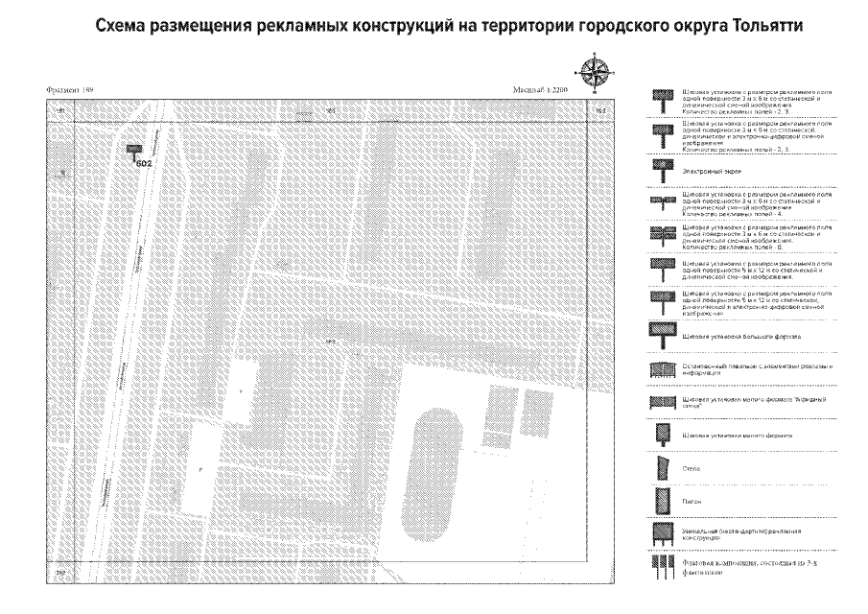Click the scheme title at the top

[x=434, y=26]
